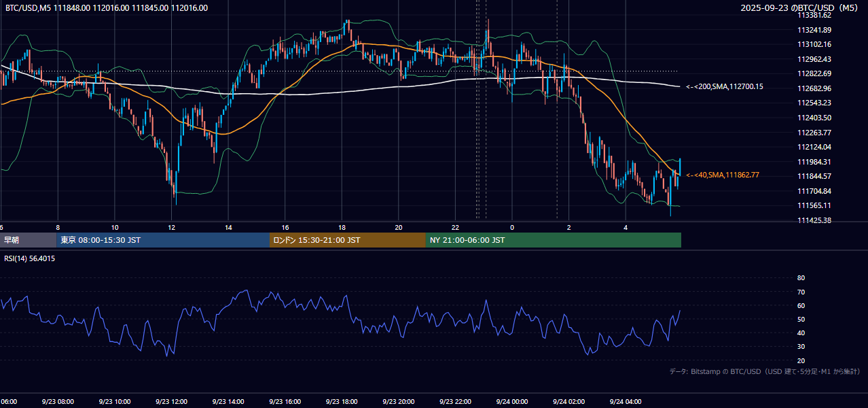The width and height of the screenshot is (868, 408).
Task: Click the RSI(14) 56.4015 indicator label
Action: [30, 258]
